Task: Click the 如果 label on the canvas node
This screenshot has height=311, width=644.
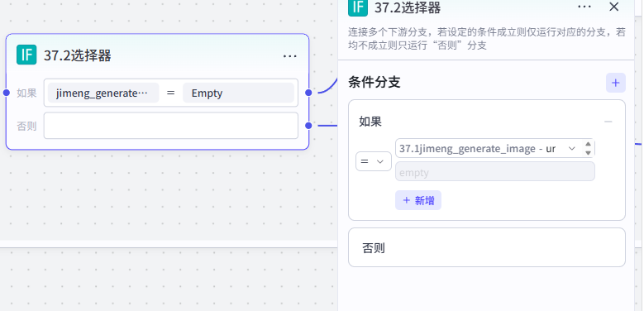Action: point(26,93)
